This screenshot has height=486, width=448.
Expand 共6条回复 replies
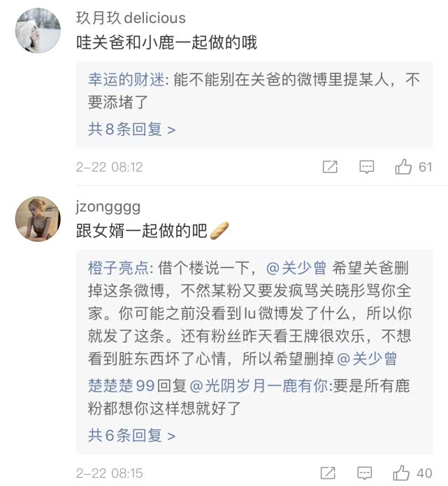tap(131, 435)
